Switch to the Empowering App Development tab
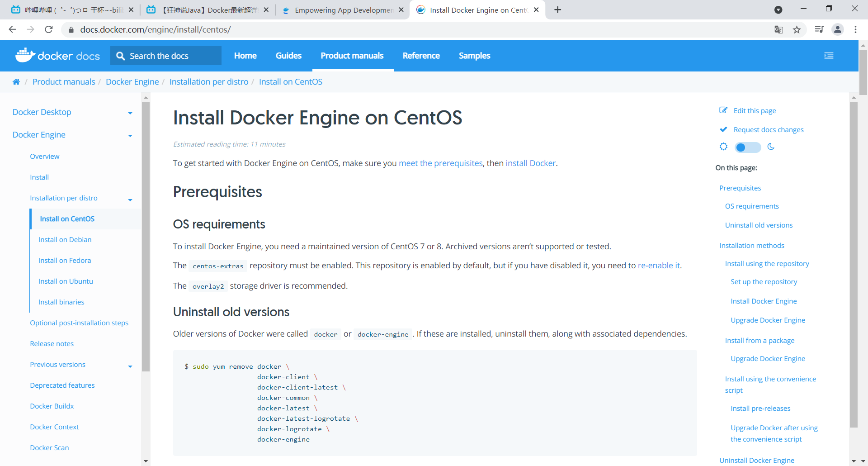This screenshot has width=868, height=466. coord(343,10)
